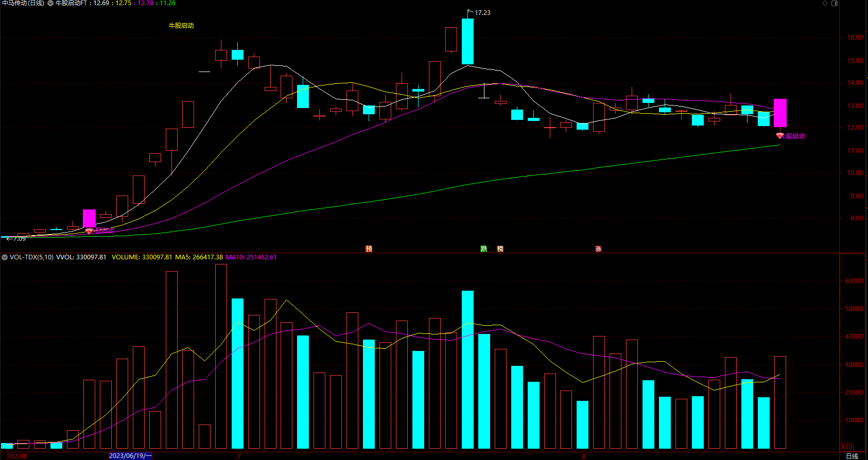Click the 8.00 price axis label
Viewport: 868px width, 460px height.
[x=857, y=218]
